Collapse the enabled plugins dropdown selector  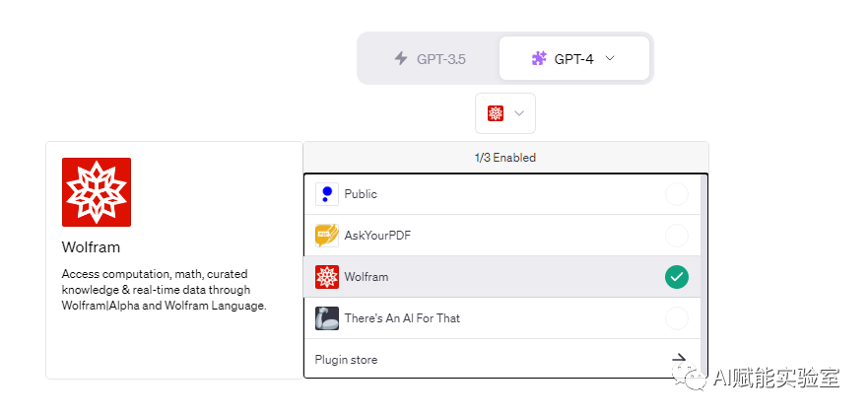pyautogui.click(x=505, y=113)
